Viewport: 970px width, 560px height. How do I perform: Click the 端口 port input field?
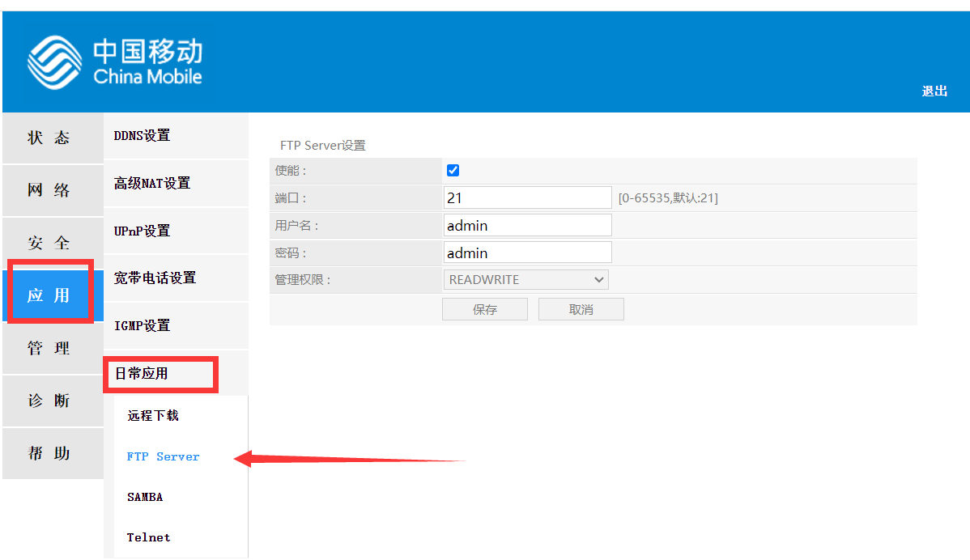(x=528, y=197)
